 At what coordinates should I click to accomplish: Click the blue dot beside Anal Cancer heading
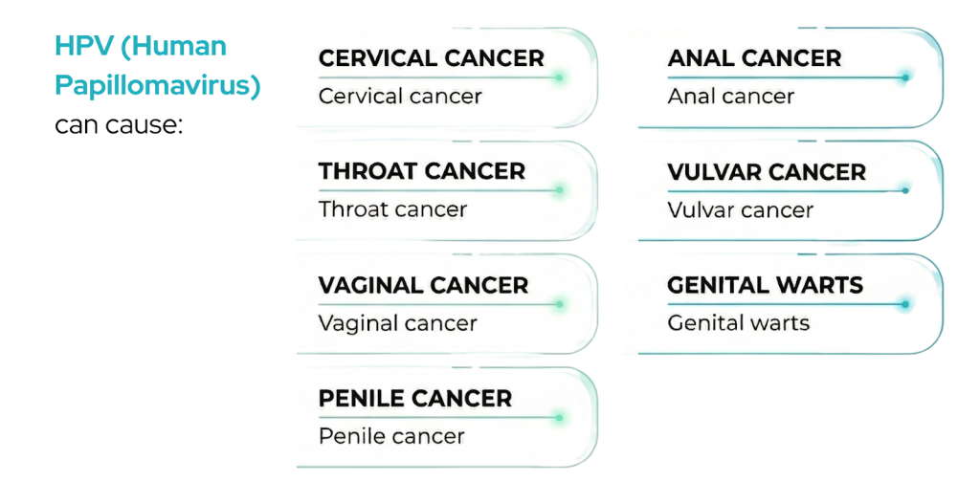click(x=905, y=77)
